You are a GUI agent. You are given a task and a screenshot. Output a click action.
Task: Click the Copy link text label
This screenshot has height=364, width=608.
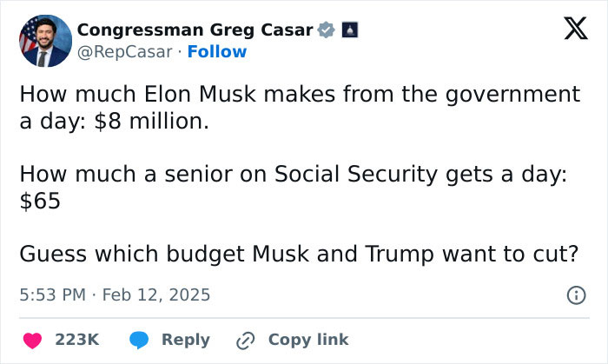[x=308, y=340]
